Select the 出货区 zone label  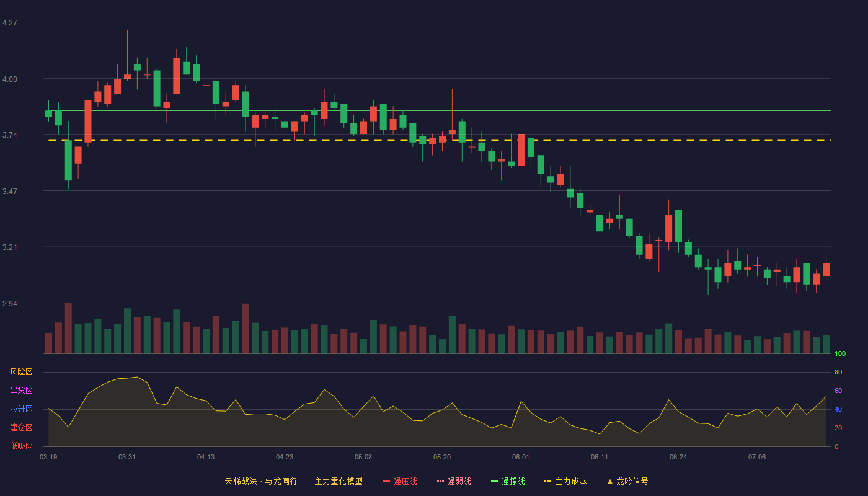(x=21, y=391)
